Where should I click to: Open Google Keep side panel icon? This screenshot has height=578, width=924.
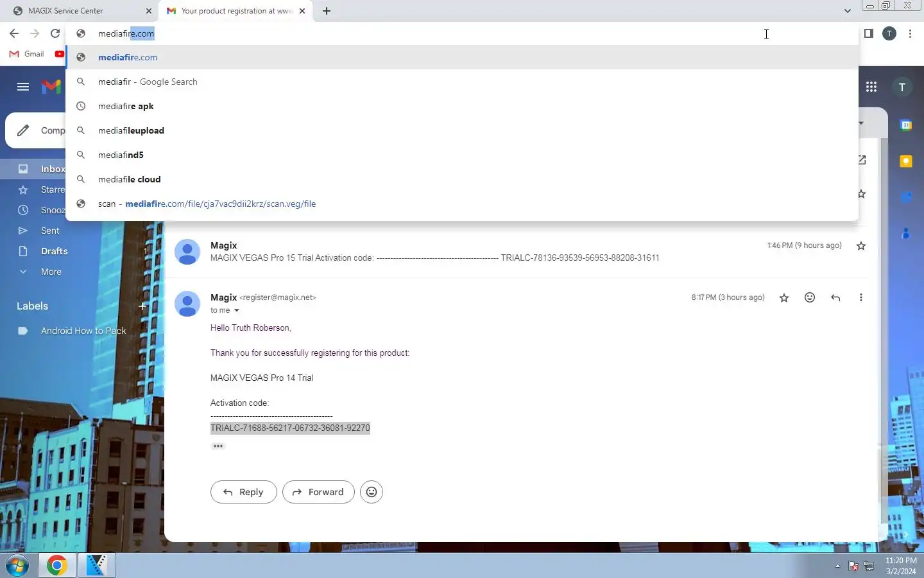[906, 161]
